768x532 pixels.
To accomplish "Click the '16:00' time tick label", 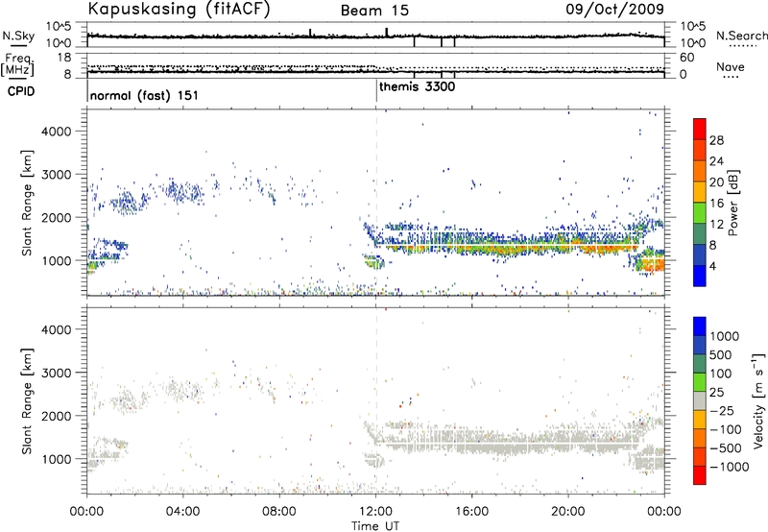I will tap(472, 512).
